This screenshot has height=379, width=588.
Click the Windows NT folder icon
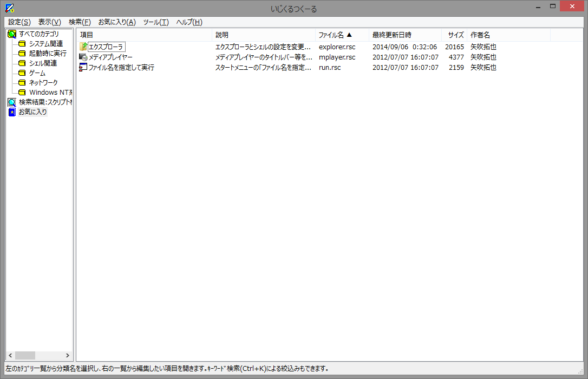22,93
